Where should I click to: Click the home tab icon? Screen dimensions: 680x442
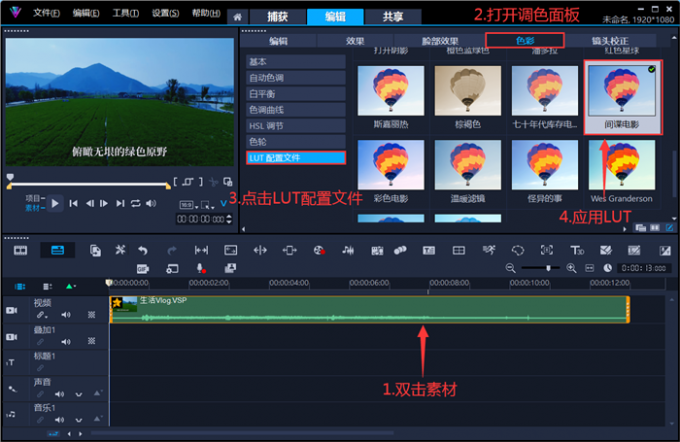(x=237, y=17)
